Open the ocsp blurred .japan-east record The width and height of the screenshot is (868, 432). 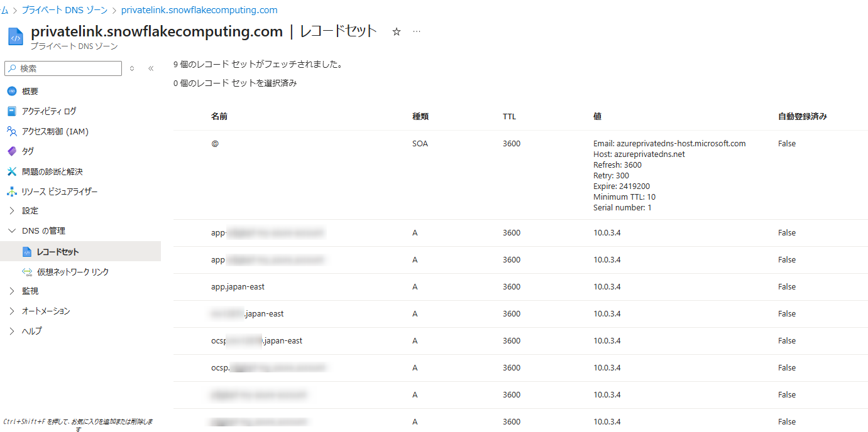pyautogui.click(x=256, y=340)
